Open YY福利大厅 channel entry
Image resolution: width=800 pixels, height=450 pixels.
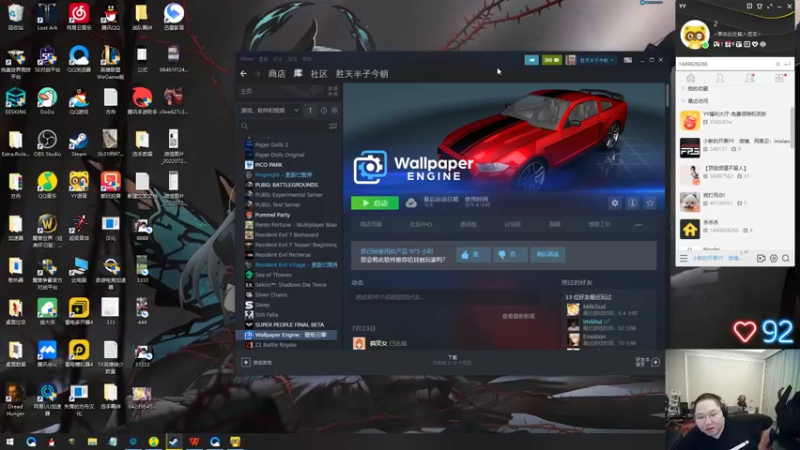click(734, 118)
